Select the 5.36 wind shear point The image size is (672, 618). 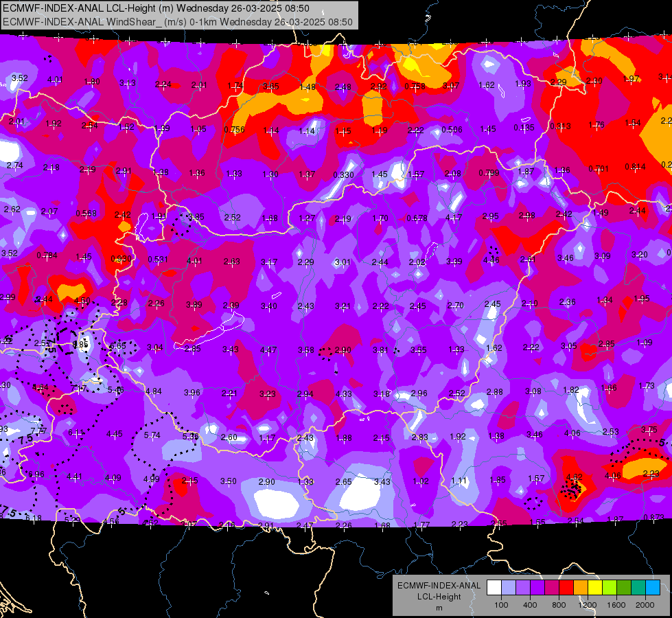[x=190, y=436]
